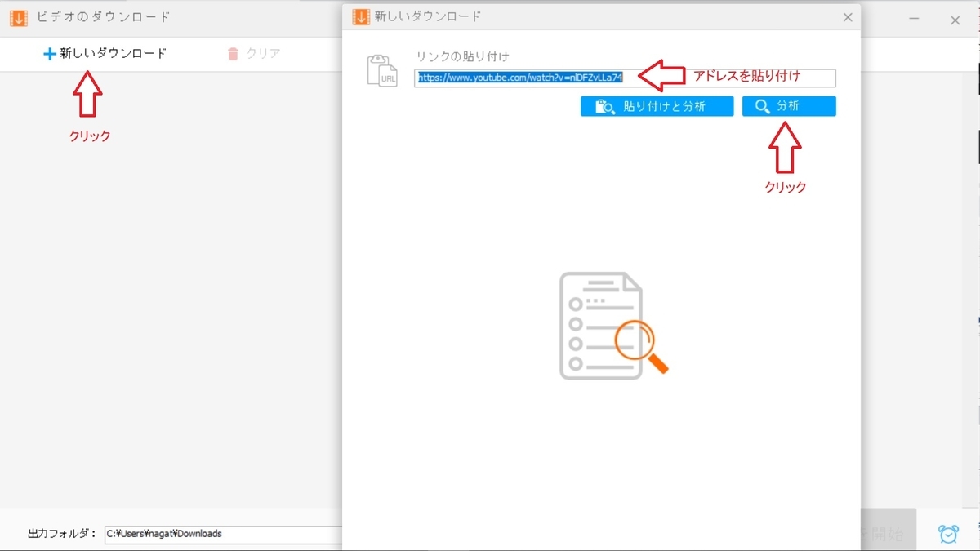Click the URL clipboard icon beside link field
Image resolution: width=980 pixels, height=551 pixels.
click(381, 70)
